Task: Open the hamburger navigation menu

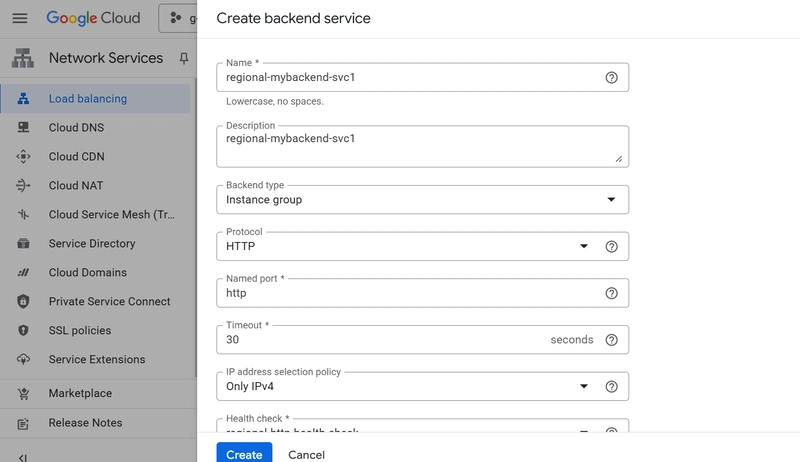Action: point(20,18)
